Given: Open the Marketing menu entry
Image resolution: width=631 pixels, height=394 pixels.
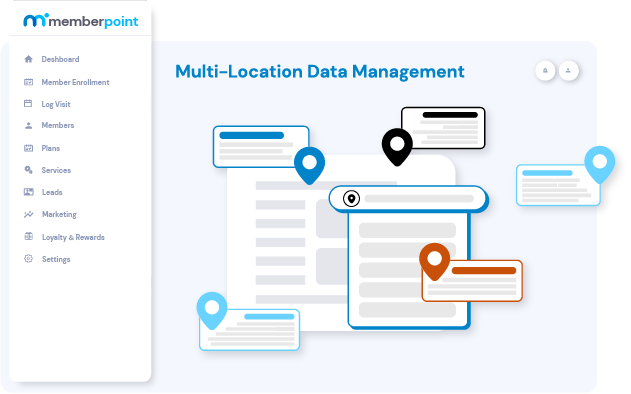Looking at the screenshot, I should point(59,215).
